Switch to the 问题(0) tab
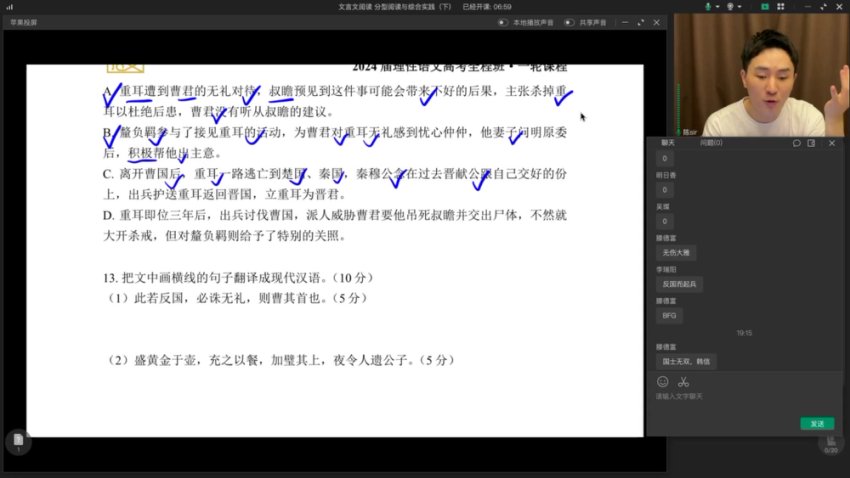 tap(711, 143)
